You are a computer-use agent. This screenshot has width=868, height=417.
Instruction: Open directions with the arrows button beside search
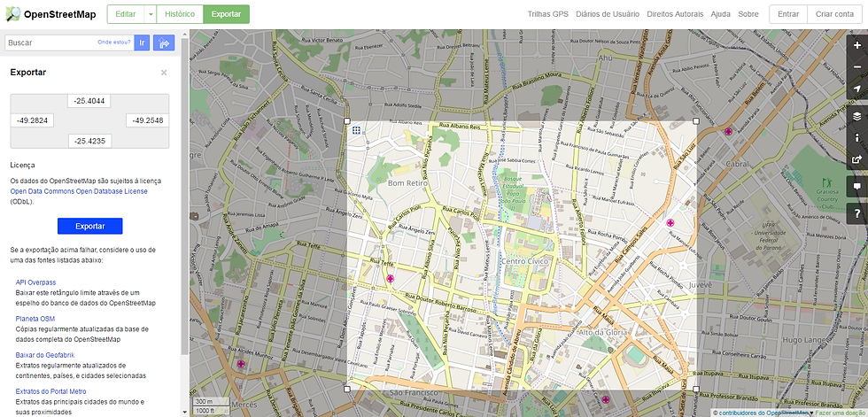click(164, 42)
